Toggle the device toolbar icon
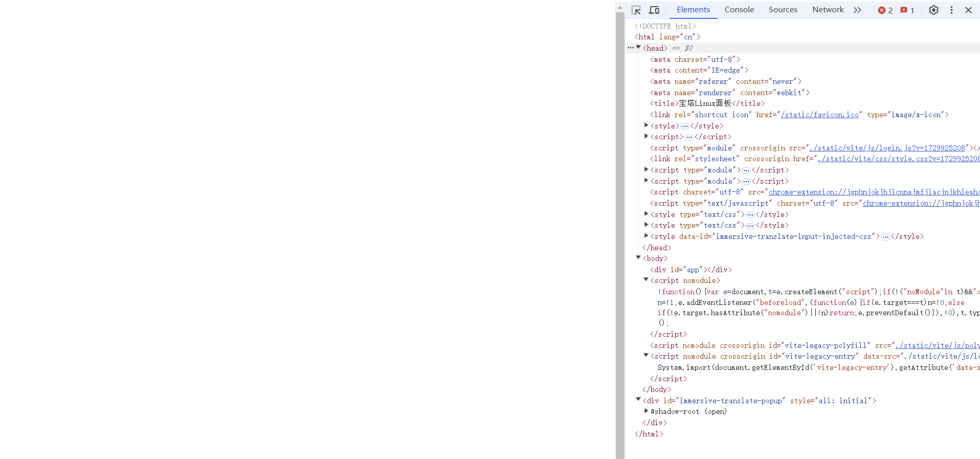The width and height of the screenshot is (980, 459). 654,10
